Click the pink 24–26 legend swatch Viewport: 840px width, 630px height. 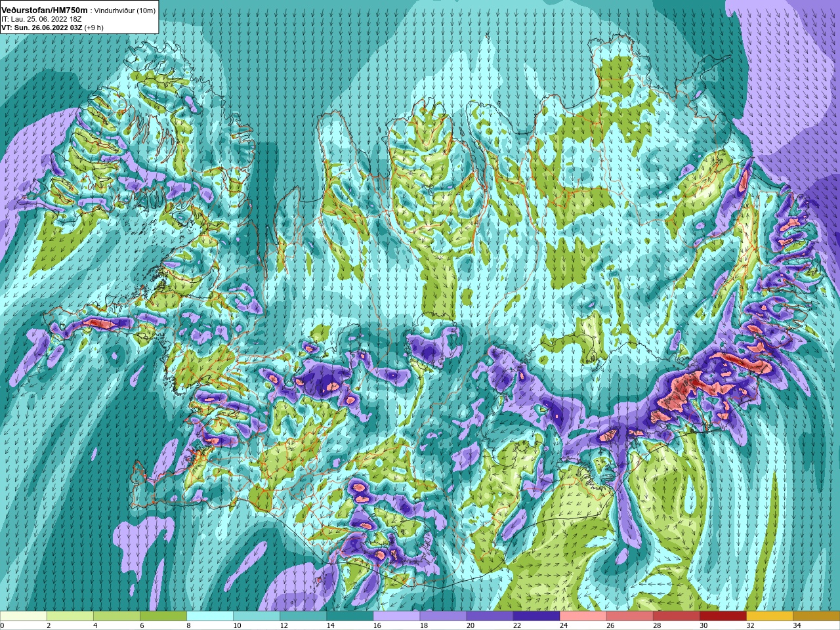click(x=583, y=616)
